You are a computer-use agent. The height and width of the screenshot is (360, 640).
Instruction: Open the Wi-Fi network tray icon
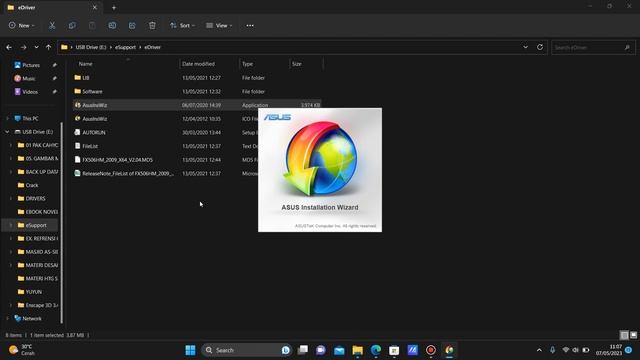[x=566, y=350]
